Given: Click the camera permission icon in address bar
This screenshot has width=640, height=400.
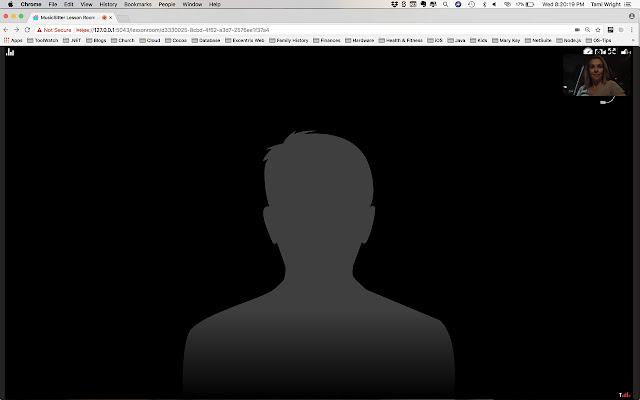Looking at the screenshot, I should click(x=577, y=30).
